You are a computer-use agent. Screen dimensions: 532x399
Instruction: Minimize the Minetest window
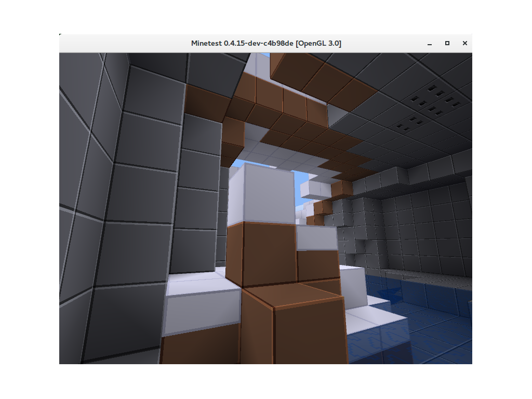(x=429, y=43)
